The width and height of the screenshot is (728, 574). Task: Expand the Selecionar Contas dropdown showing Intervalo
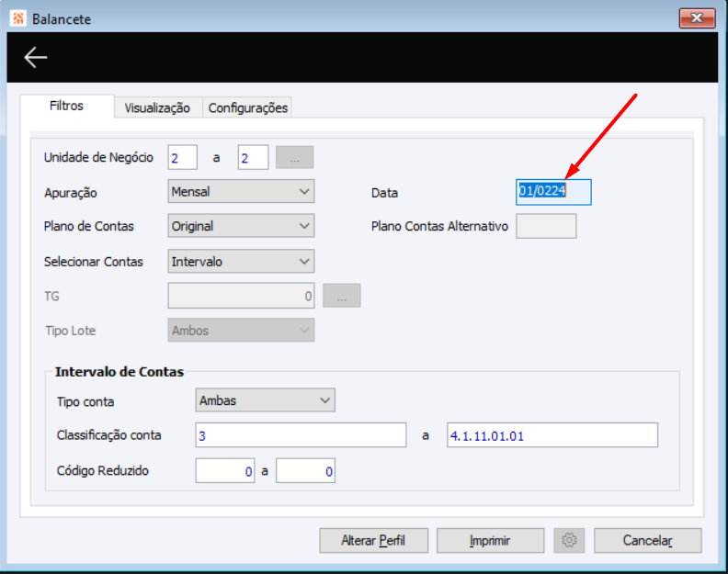(241, 261)
